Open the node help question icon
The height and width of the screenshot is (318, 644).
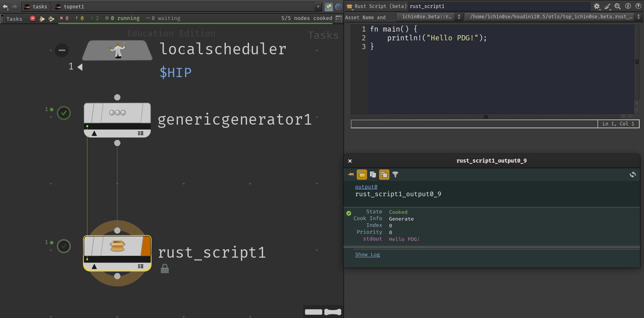[x=638, y=6]
